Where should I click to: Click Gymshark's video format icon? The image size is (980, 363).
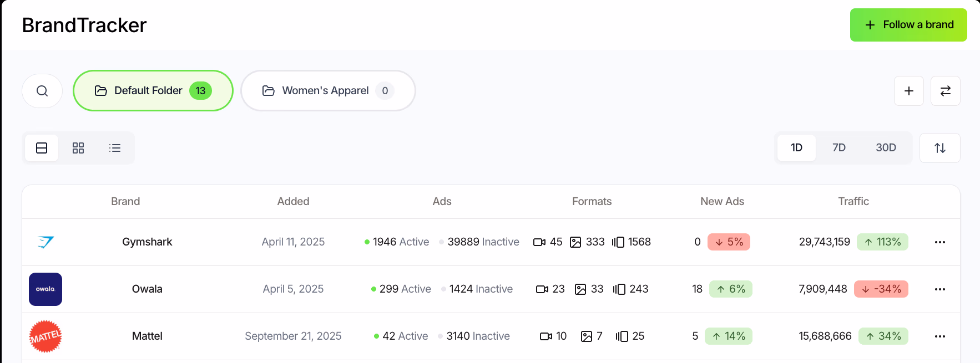pos(539,242)
